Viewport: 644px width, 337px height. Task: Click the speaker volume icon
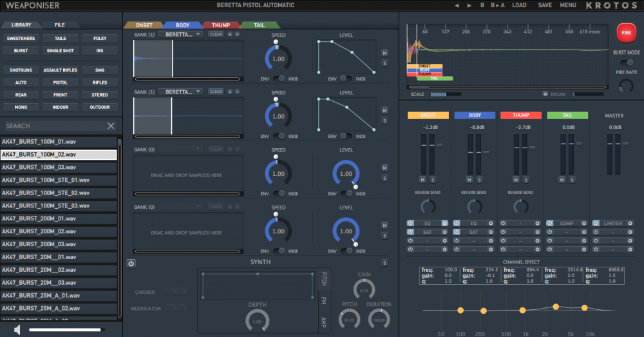pos(17,330)
